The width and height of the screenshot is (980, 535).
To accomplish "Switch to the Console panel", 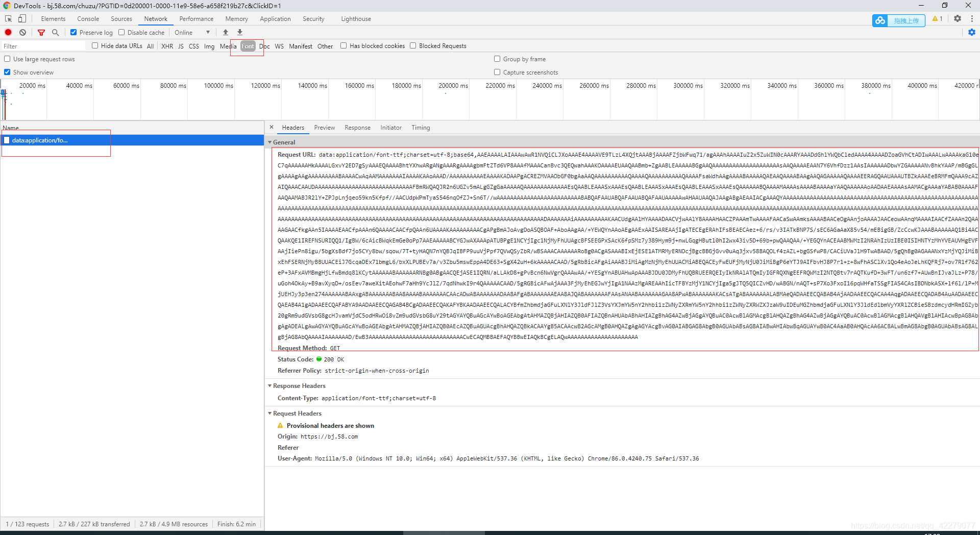I will (88, 19).
